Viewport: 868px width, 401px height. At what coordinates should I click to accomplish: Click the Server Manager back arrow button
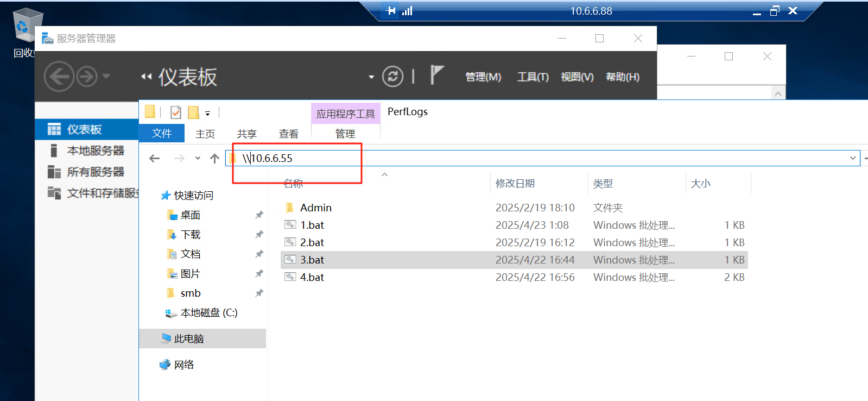(x=59, y=77)
